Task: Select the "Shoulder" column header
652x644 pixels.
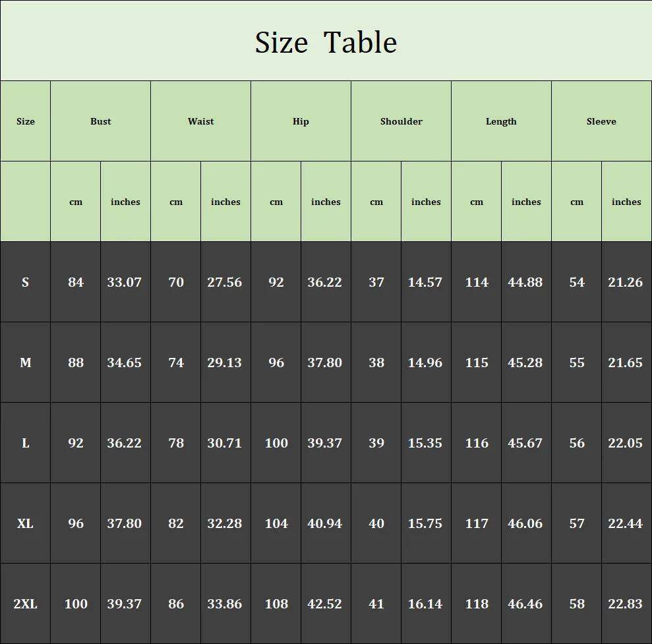Action: [x=401, y=121]
